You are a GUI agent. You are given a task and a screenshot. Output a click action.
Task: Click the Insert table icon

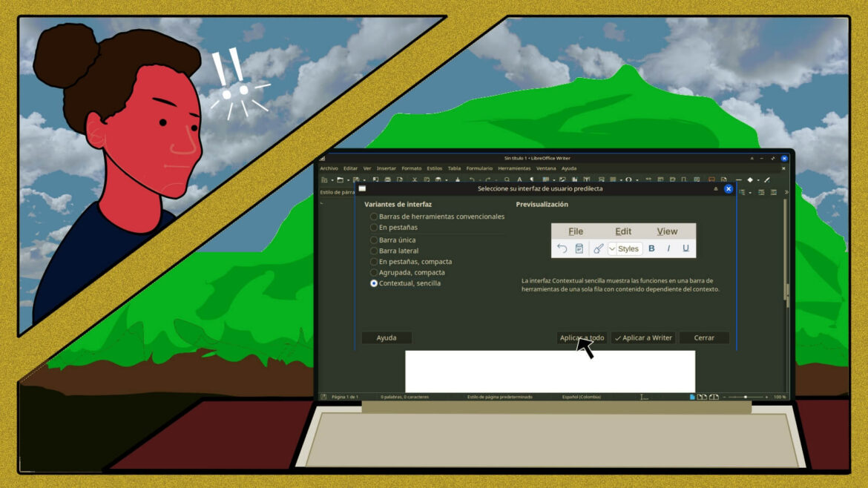(546, 179)
